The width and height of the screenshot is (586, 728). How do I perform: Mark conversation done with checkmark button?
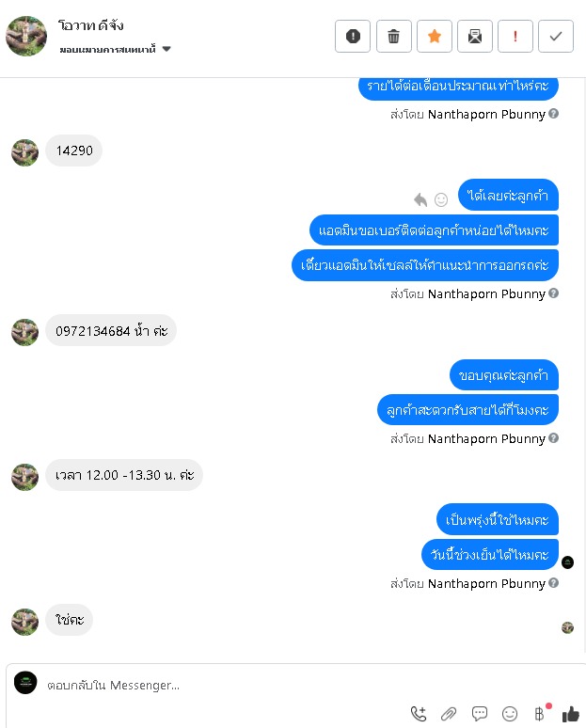[556, 37]
